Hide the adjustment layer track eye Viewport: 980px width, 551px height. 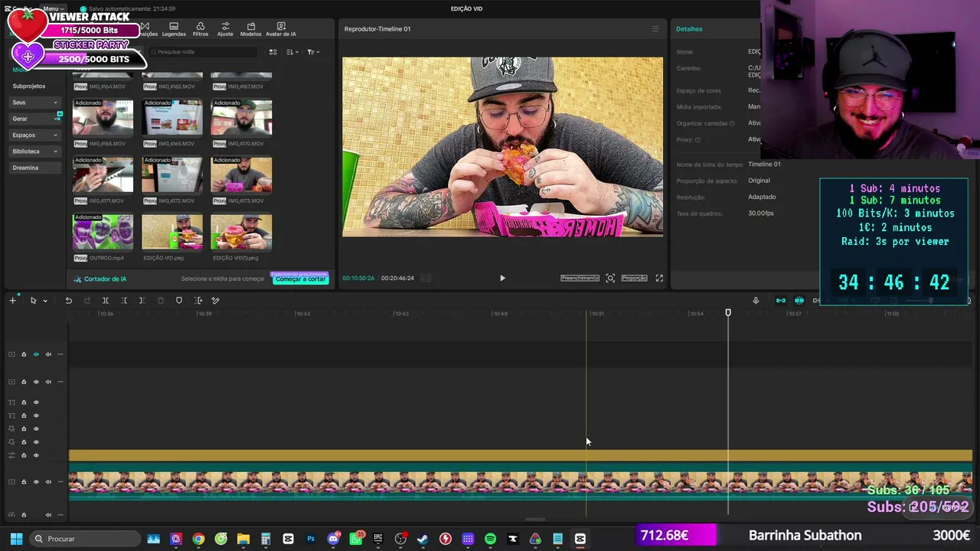tap(36, 455)
